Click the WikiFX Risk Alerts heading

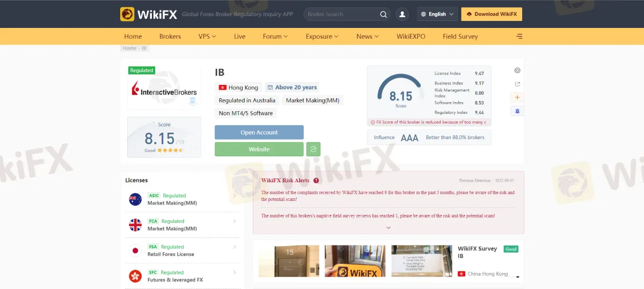(286, 180)
